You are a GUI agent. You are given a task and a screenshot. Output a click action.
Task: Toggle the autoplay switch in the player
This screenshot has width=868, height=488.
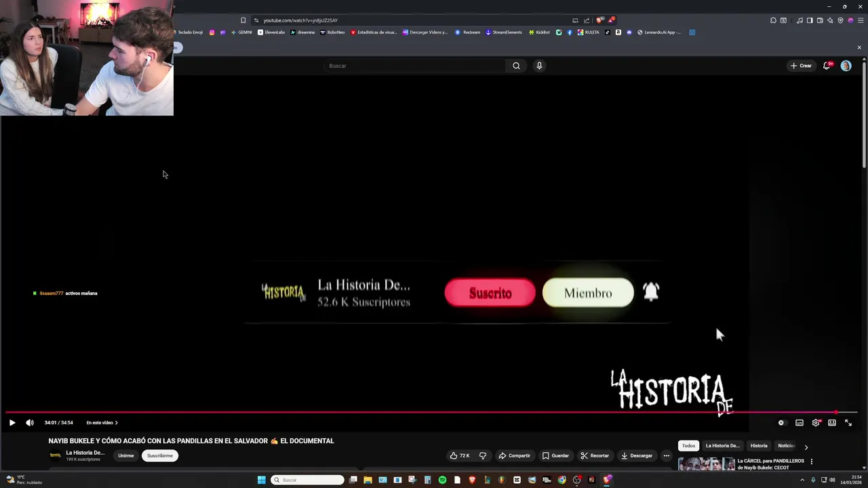click(781, 423)
